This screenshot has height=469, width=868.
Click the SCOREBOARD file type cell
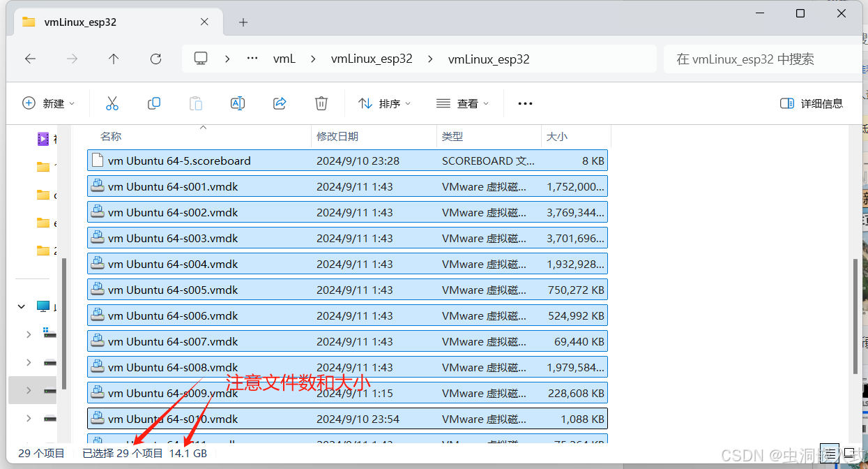489,161
